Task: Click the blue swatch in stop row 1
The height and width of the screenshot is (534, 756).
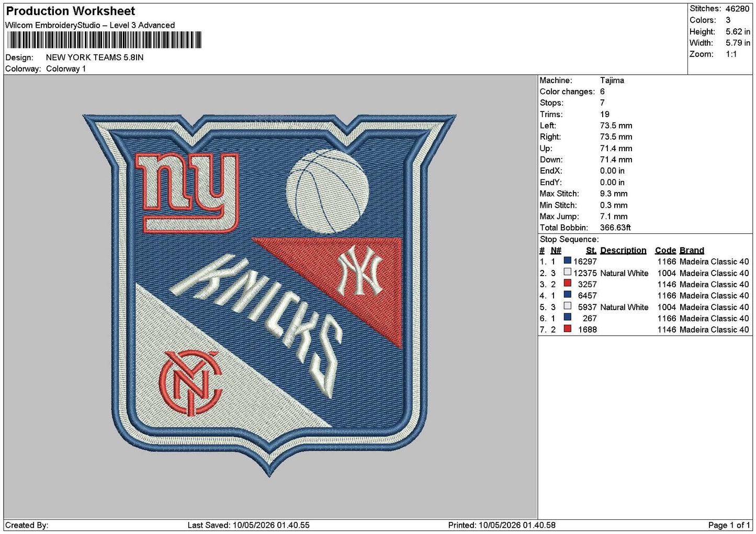Action: click(x=567, y=260)
